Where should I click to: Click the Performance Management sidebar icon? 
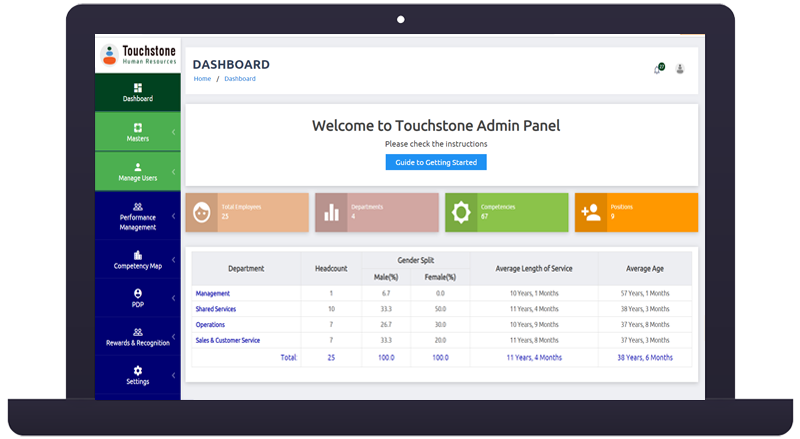(138, 206)
